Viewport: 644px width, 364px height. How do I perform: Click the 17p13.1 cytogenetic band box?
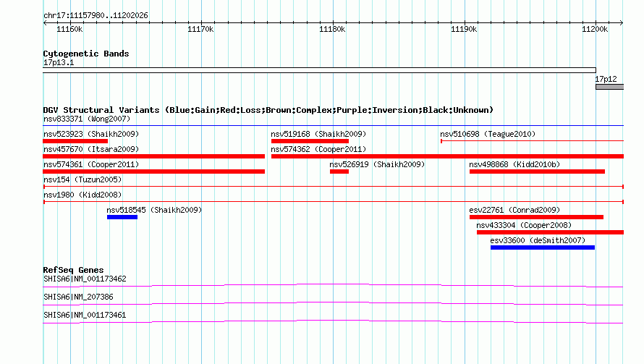tap(320, 70)
